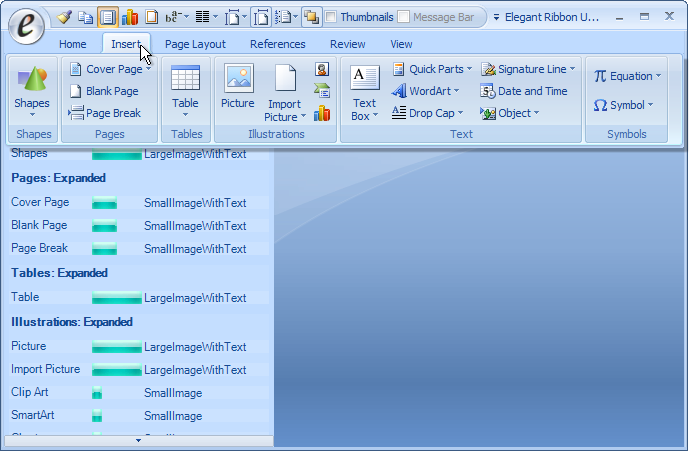Viewport: 689px width, 451px height.
Task: Select the 'Blank Page' list row label
Action: click(39, 225)
